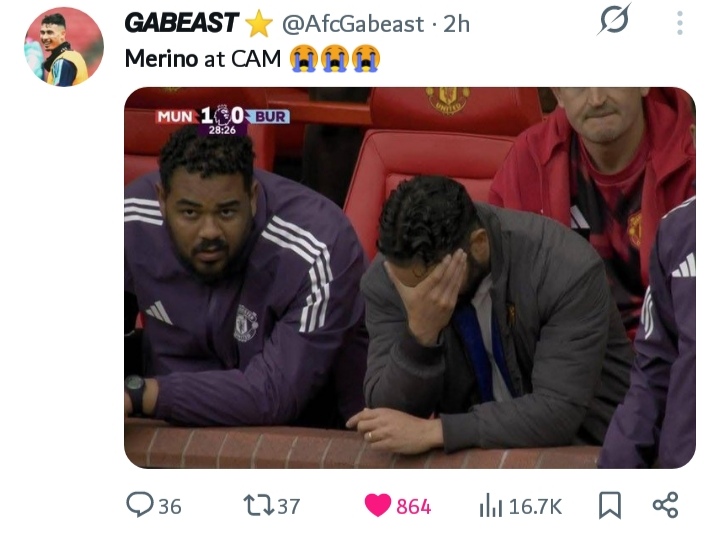The height and width of the screenshot is (537, 720).
Task: Click the tweet text "Merino at CAM"
Action: (x=202, y=59)
